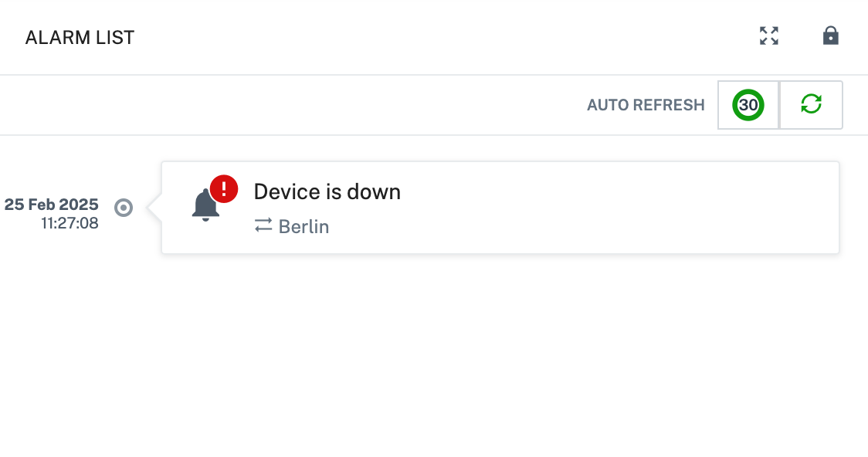Click the 25 Feb 2025 date label
This screenshot has height=457, width=868.
tap(52, 204)
